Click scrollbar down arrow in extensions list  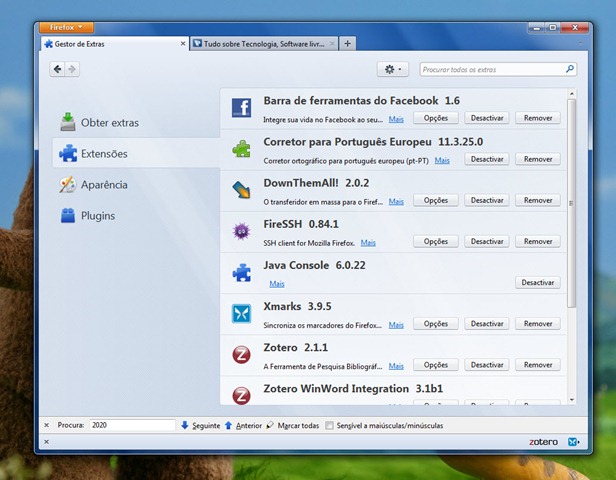click(x=572, y=399)
